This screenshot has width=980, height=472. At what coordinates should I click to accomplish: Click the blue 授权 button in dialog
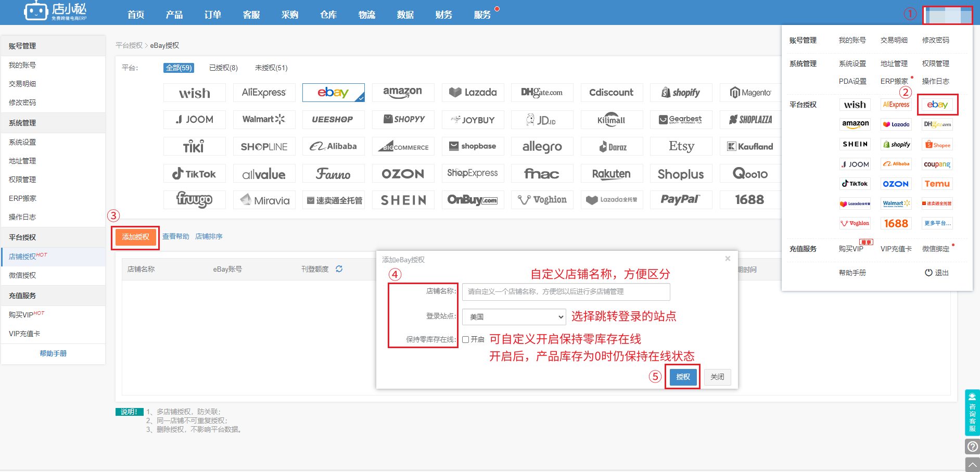click(x=683, y=377)
